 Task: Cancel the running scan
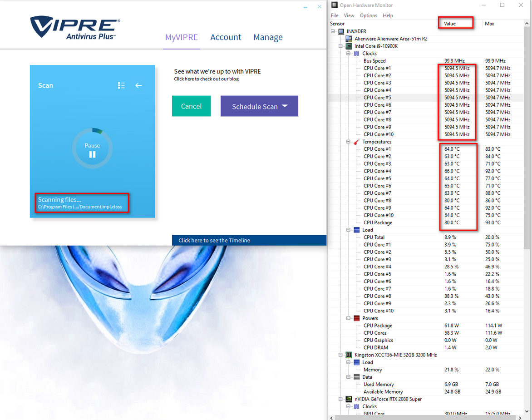tap(192, 106)
